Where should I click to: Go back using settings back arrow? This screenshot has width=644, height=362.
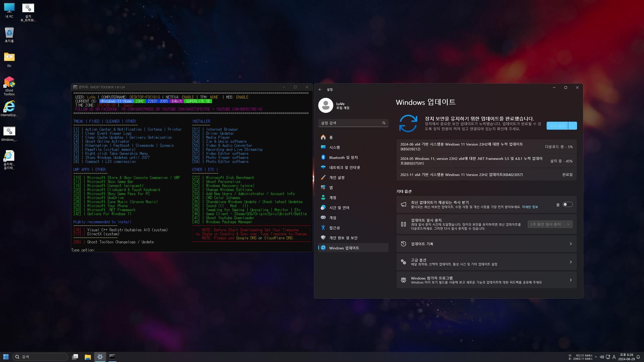(320, 89)
